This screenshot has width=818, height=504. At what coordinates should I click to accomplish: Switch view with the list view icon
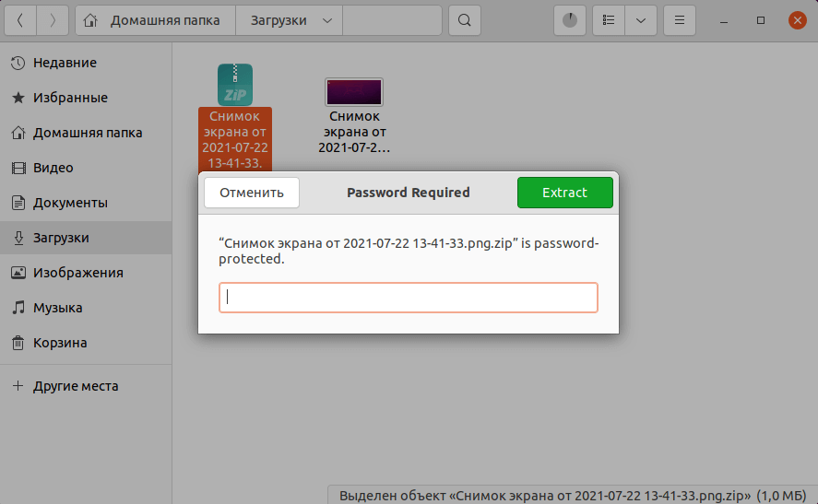coord(608,20)
